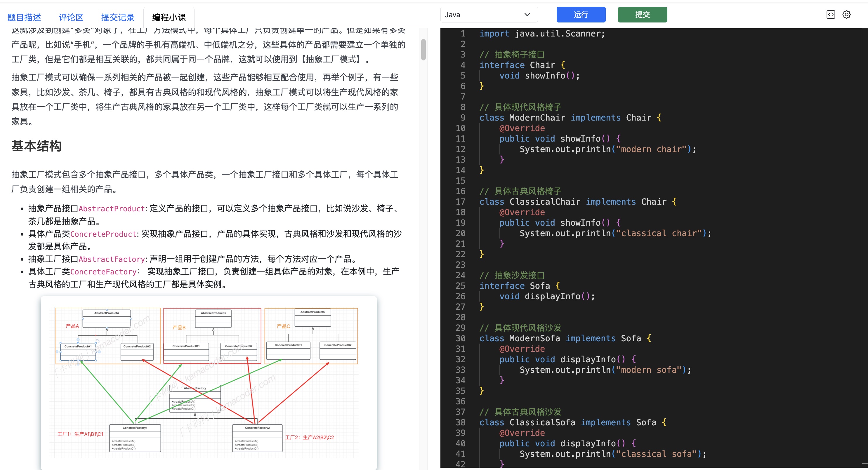
Task: Click comment // 抽象椅子接口 on line 3
Action: point(512,55)
